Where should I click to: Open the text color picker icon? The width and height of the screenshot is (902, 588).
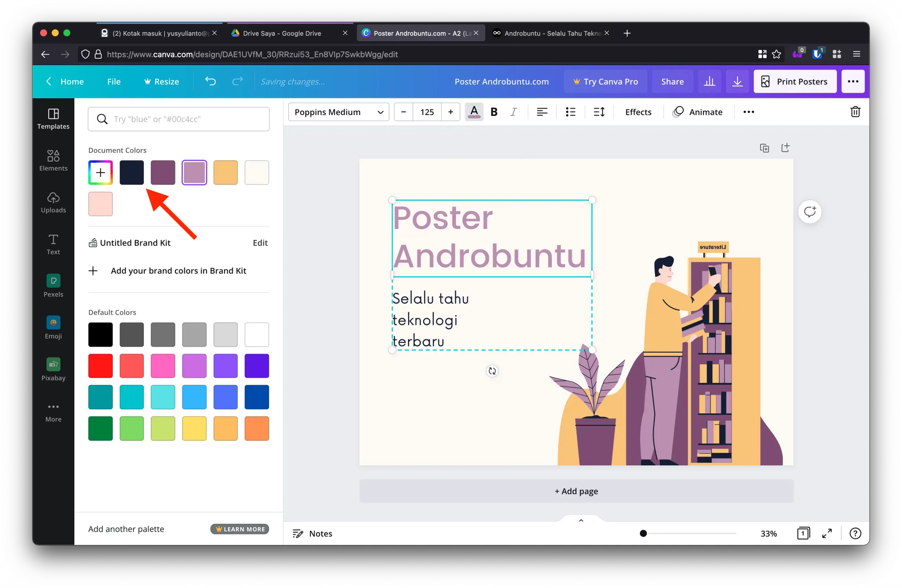474,112
